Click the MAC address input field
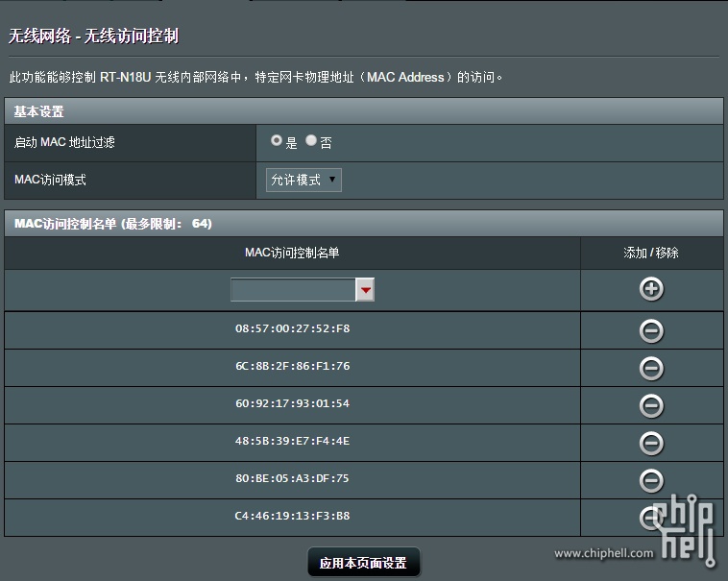728x581 pixels. [294, 290]
